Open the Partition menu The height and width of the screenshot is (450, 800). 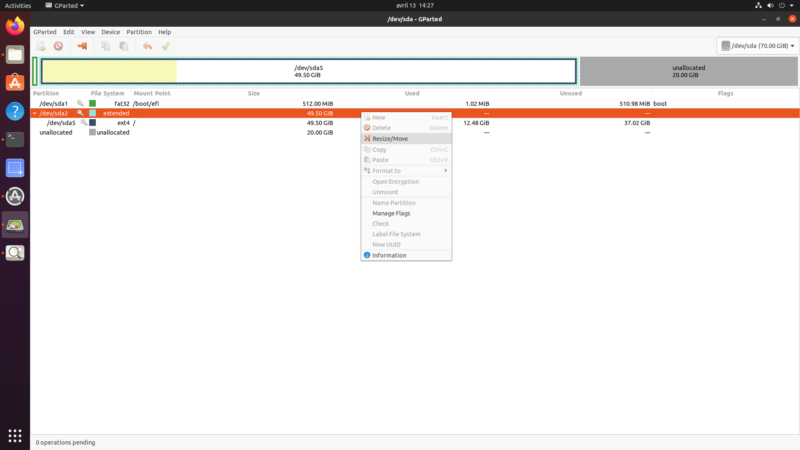pyautogui.click(x=139, y=32)
